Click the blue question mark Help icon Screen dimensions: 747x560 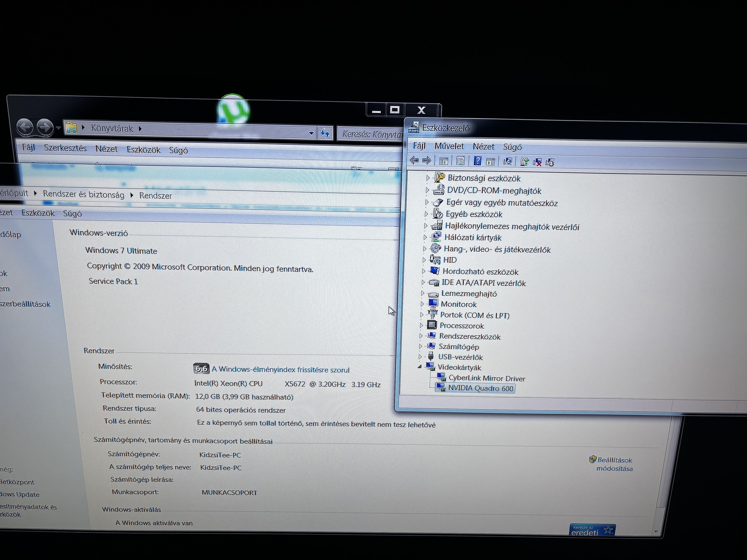tap(478, 161)
